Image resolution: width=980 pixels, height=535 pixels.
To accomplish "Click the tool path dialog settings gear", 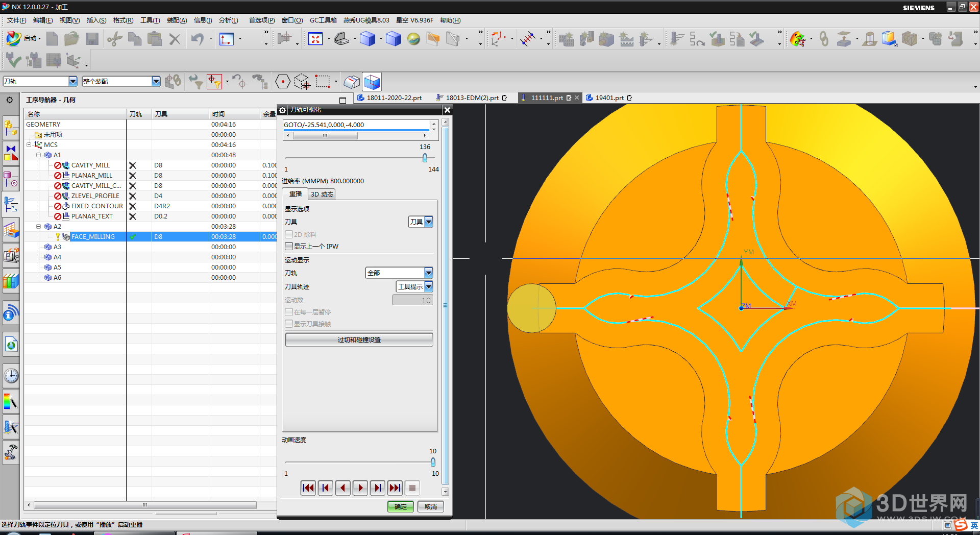I will (282, 110).
